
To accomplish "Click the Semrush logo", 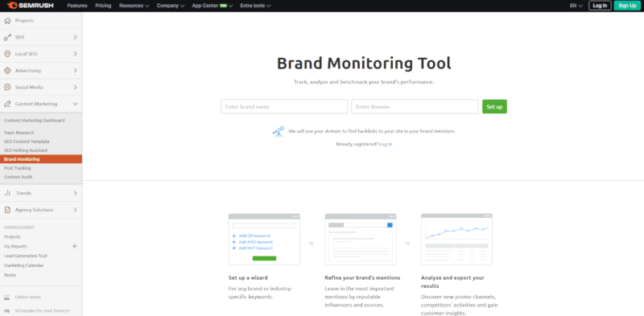I will click(31, 6).
